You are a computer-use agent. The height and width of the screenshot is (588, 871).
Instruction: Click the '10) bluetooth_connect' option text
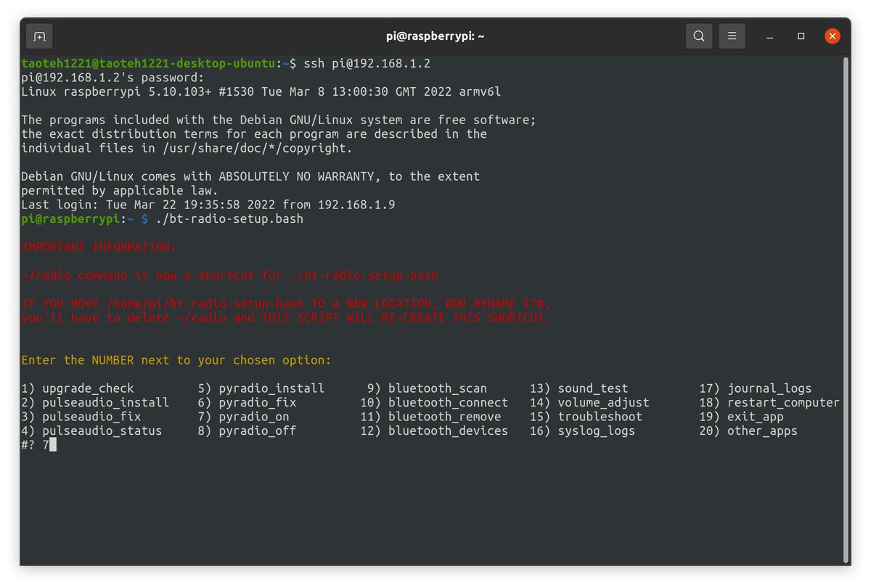tap(434, 402)
